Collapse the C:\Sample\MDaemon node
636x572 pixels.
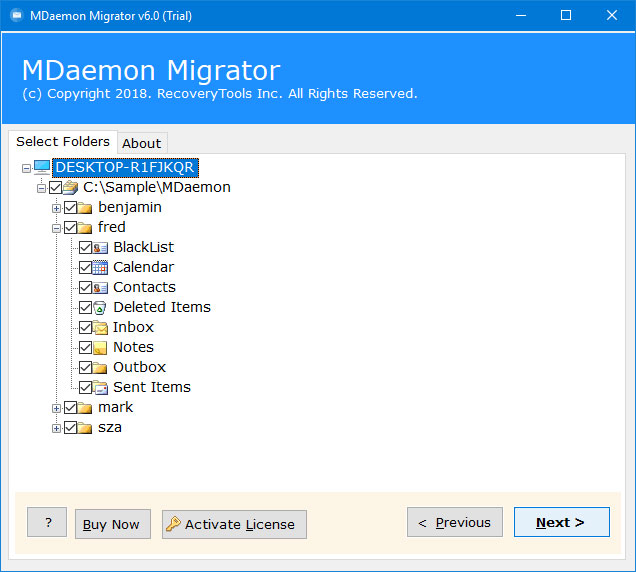click(41, 188)
